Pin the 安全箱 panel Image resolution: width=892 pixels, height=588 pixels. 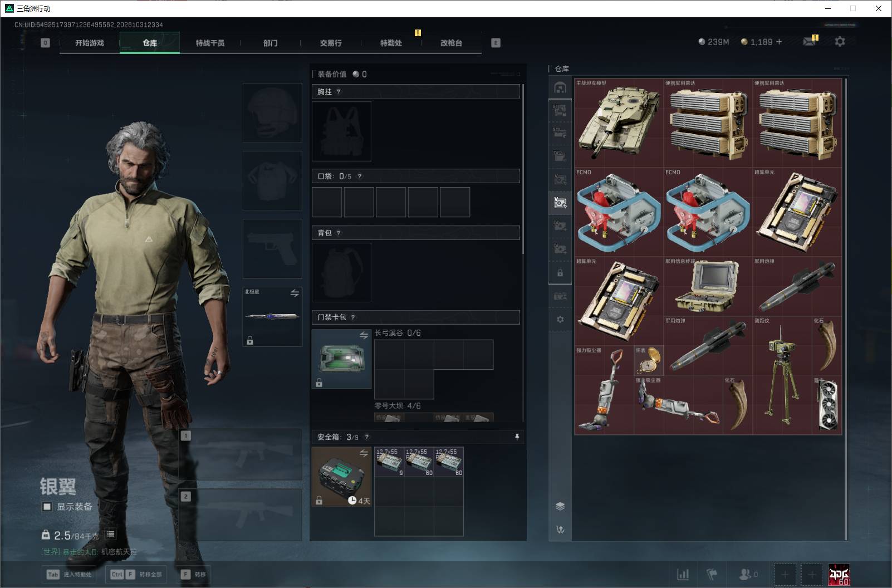517,437
